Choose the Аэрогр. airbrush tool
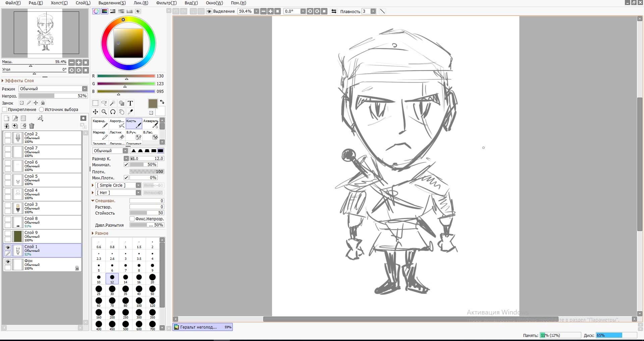Viewport: 644px width, 341px height. 117,123
